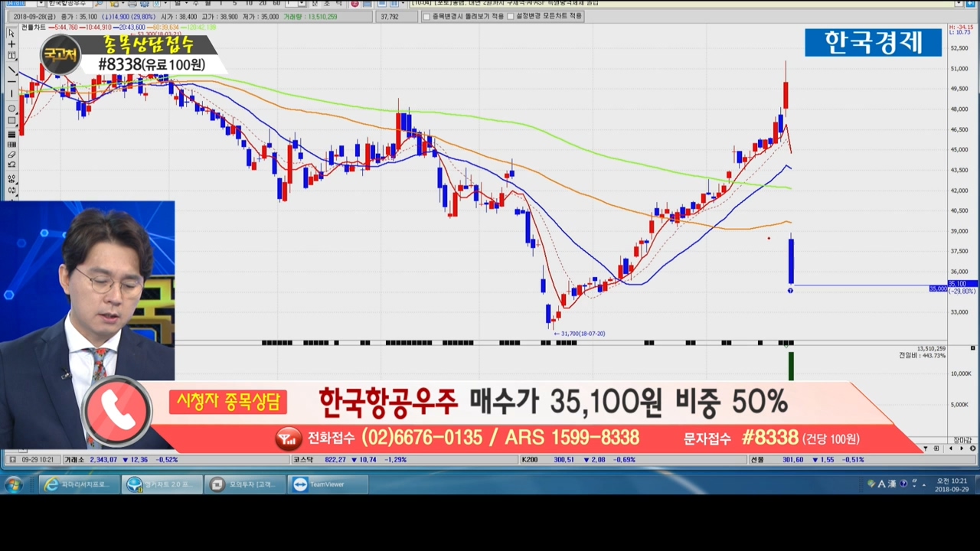Select the horizontal line drawing tool
The height and width of the screenshot is (551, 980).
click(11, 82)
